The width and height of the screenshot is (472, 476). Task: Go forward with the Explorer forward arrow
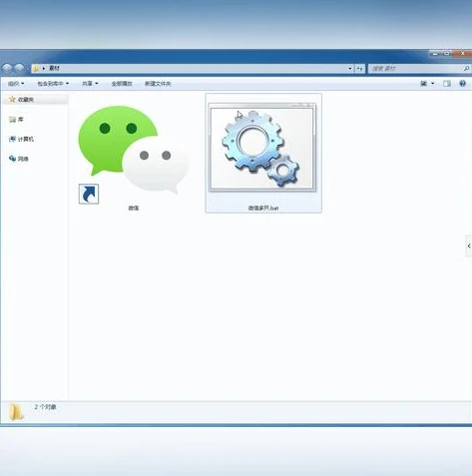[x=19, y=68]
